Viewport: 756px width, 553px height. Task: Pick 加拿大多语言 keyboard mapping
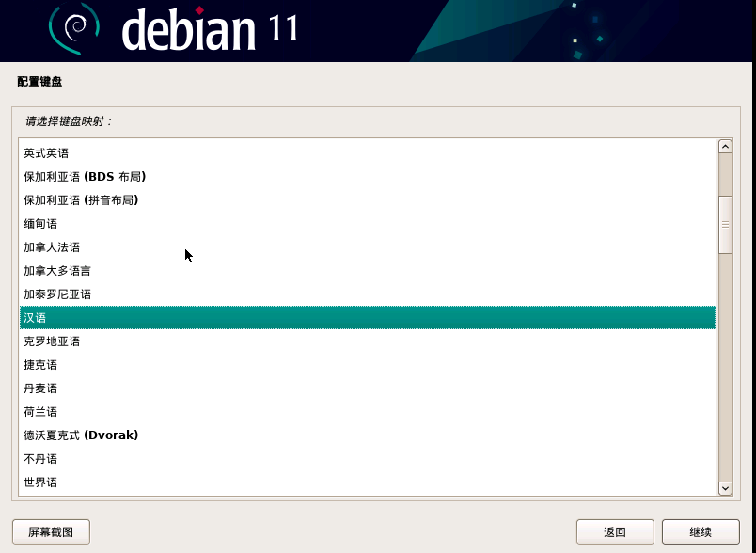[368, 271]
